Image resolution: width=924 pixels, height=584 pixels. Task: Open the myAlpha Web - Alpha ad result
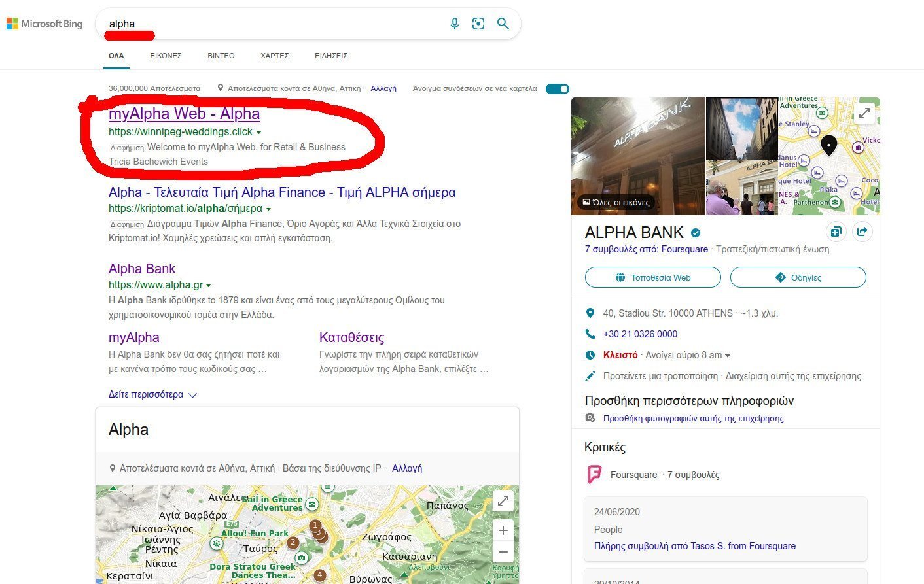pos(185,114)
